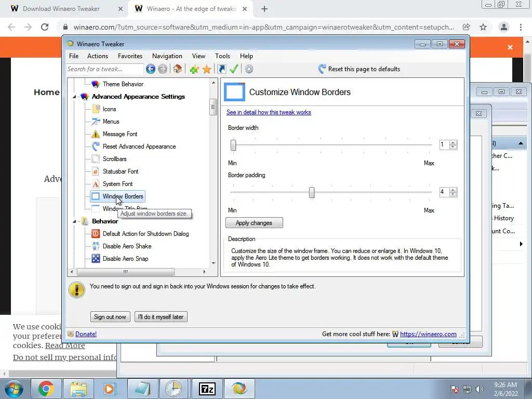Click tree horizontal scroll right arrow

[x=204, y=272]
